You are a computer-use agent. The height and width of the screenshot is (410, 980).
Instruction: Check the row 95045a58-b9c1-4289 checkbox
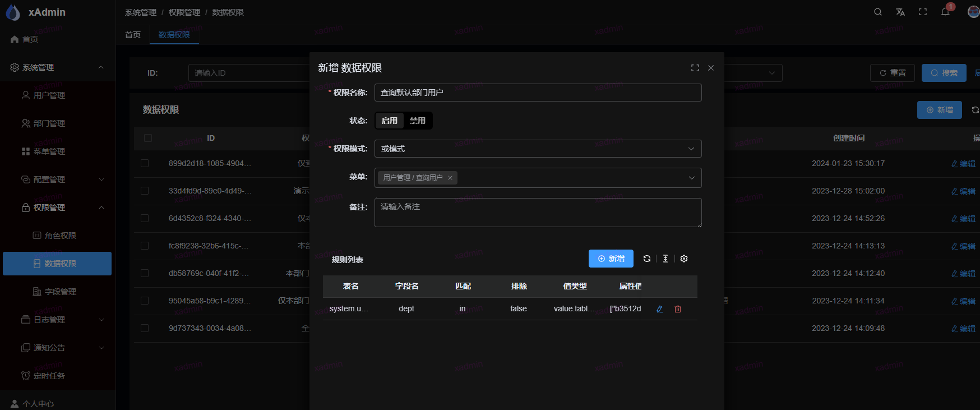[x=145, y=301]
